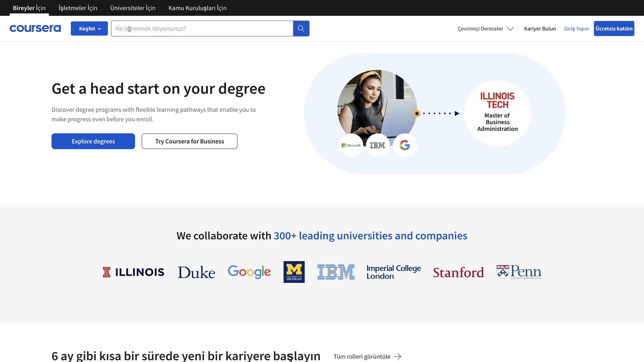This screenshot has width=644, height=362.
Task: Click the search magnifier icon
Action: pos(301,28)
